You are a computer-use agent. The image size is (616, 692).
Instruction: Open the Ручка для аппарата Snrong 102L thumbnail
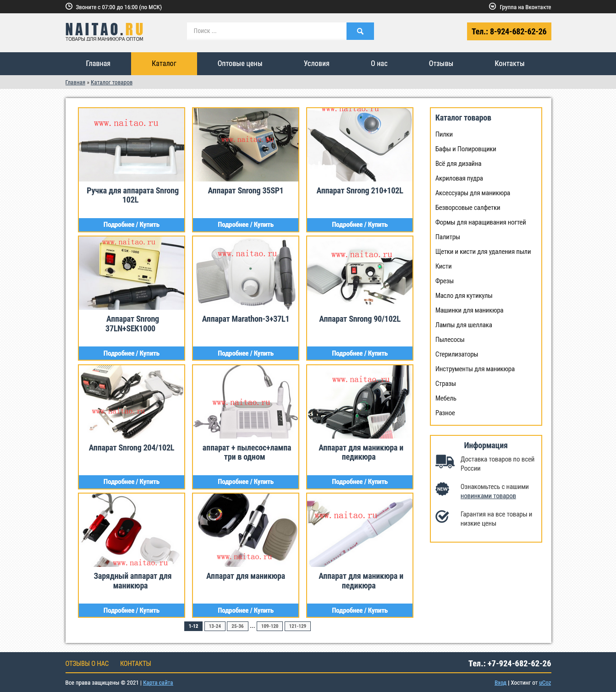tap(132, 145)
